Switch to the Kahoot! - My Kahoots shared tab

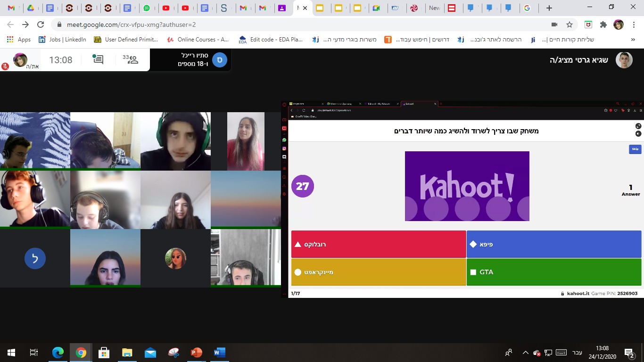point(381,104)
